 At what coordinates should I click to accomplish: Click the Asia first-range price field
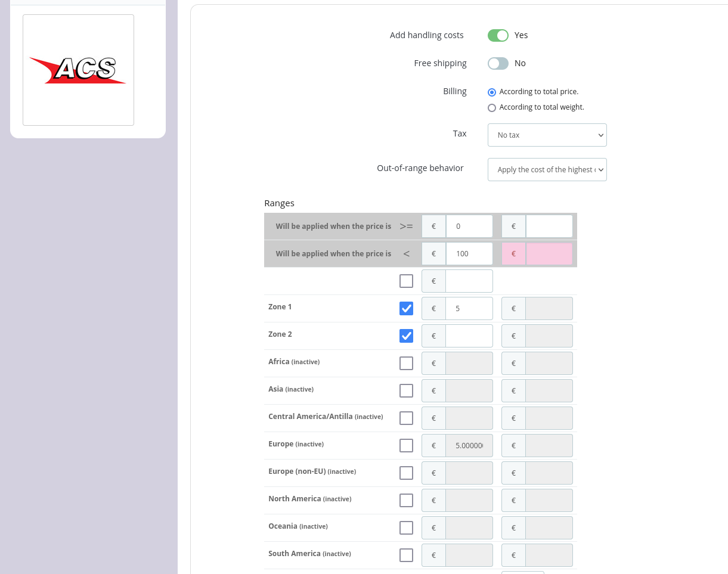(x=469, y=391)
